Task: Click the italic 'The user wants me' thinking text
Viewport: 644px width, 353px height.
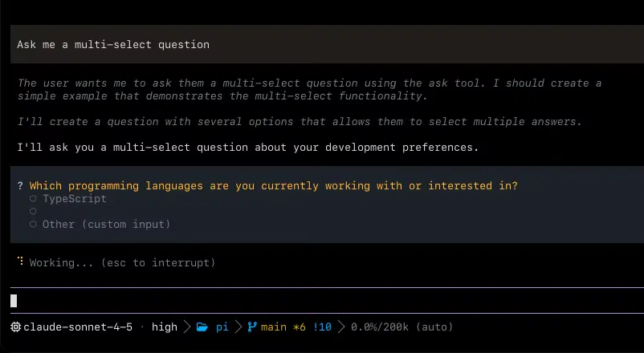Action: [x=309, y=90]
